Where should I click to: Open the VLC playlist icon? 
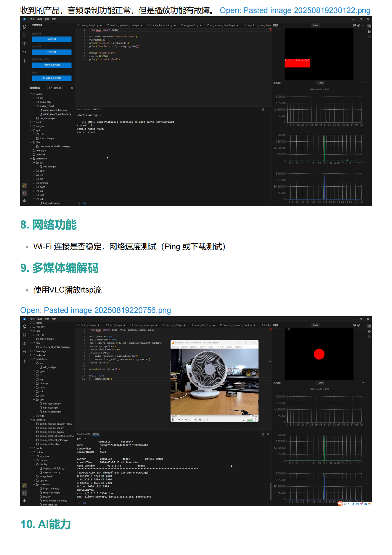200,420
